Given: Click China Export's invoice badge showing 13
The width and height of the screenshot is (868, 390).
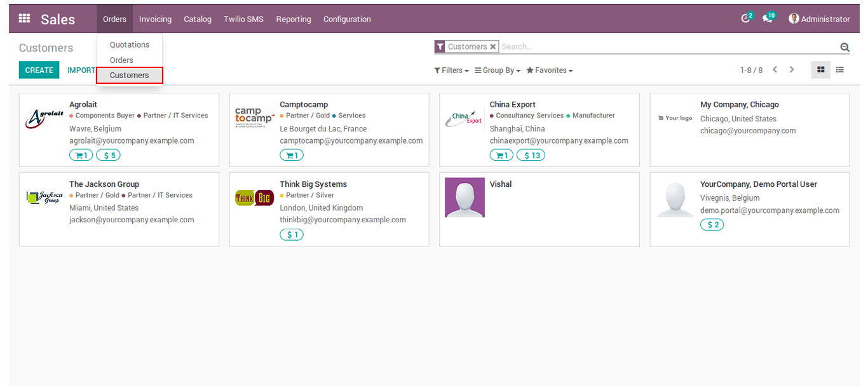Looking at the screenshot, I should 531,155.
